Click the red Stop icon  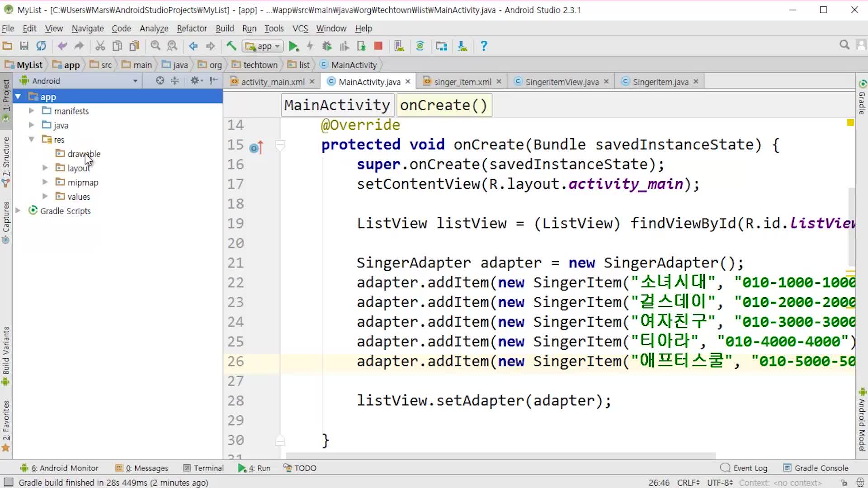click(378, 46)
